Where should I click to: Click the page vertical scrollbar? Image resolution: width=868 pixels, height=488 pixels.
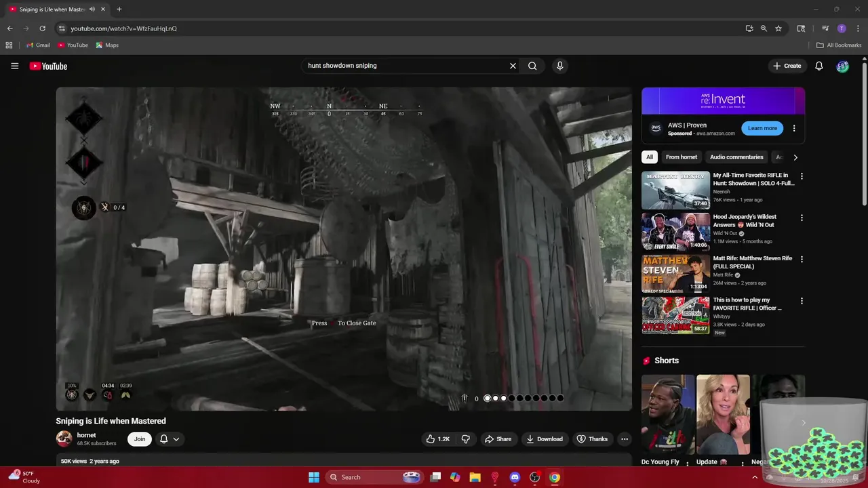(864, 136)
